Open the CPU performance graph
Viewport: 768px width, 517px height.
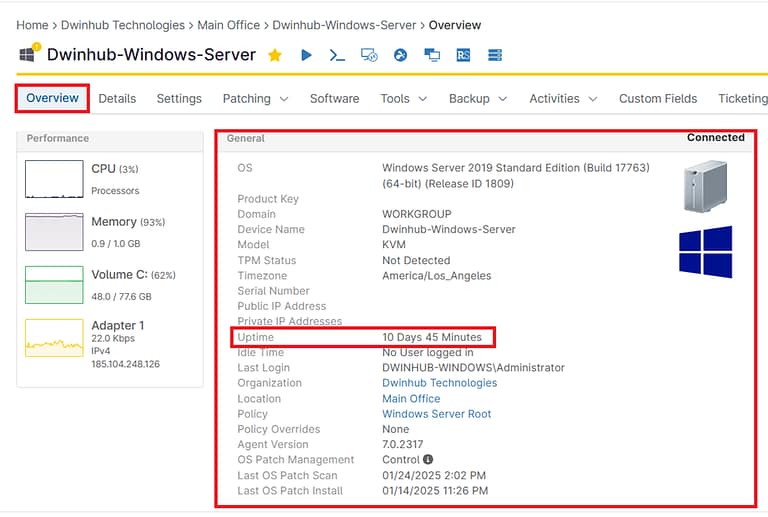54,179
